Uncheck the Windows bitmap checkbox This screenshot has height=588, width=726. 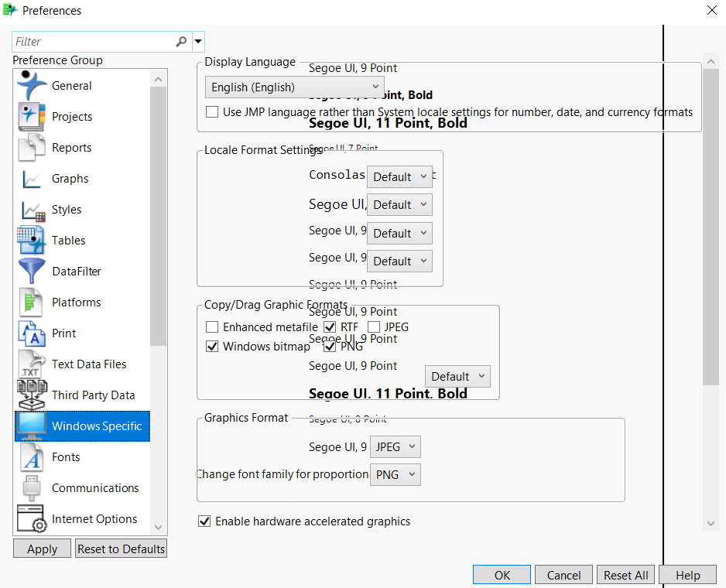click(x=212, y=347)
